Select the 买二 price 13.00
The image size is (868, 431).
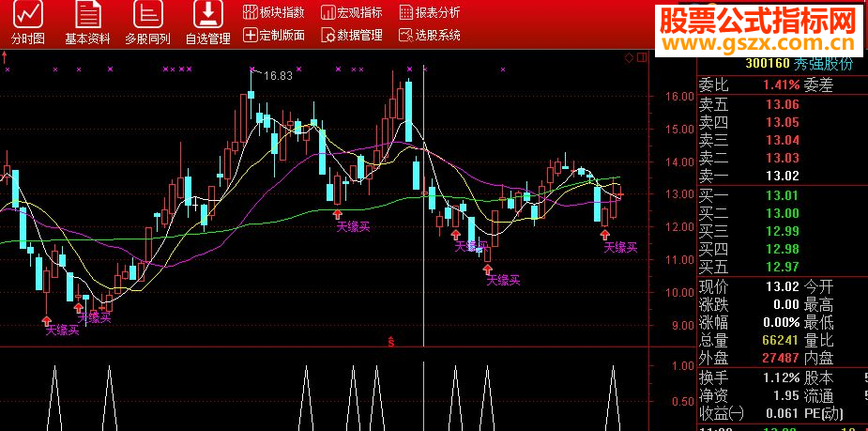pyautogui.click(x=783, y=213)
